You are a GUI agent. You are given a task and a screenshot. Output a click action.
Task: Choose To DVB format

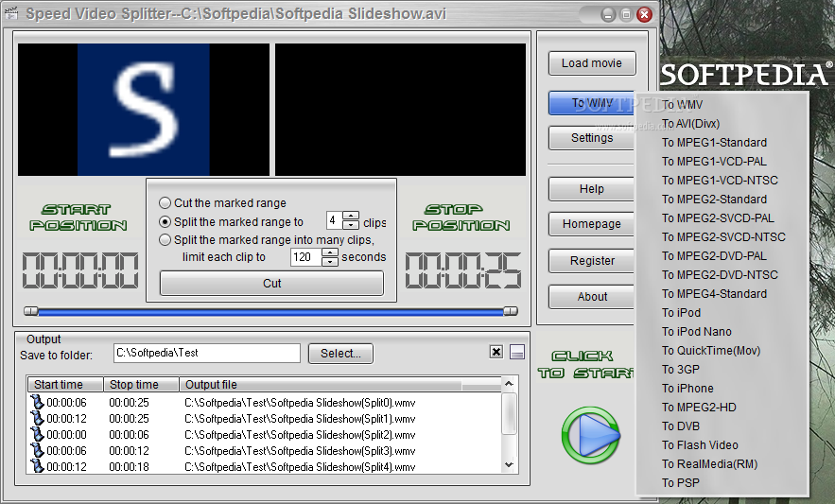pyautogui.click(x=681, y=426)
